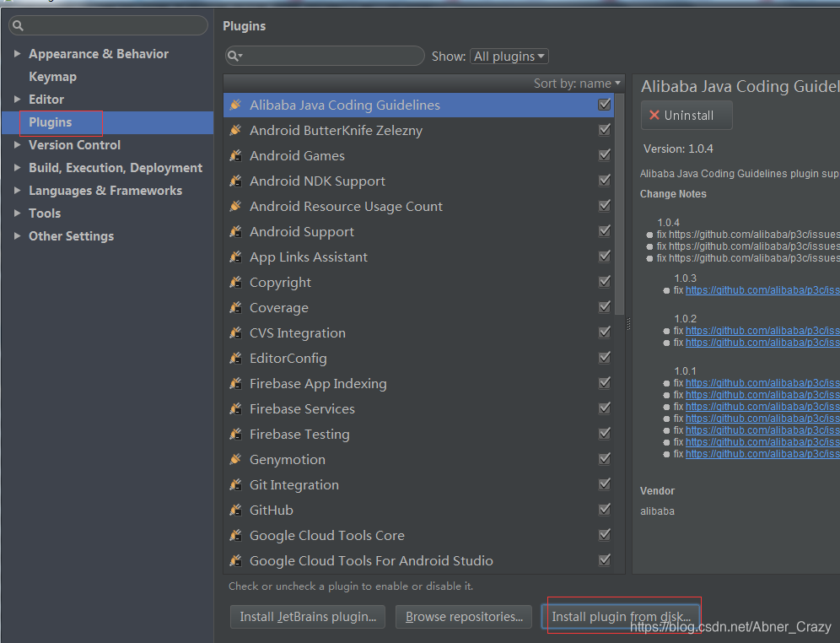Open the first 1.0.2 fix GitHub link
The image size is (840, 643).
pyautogui.click(x=762, y=331)
